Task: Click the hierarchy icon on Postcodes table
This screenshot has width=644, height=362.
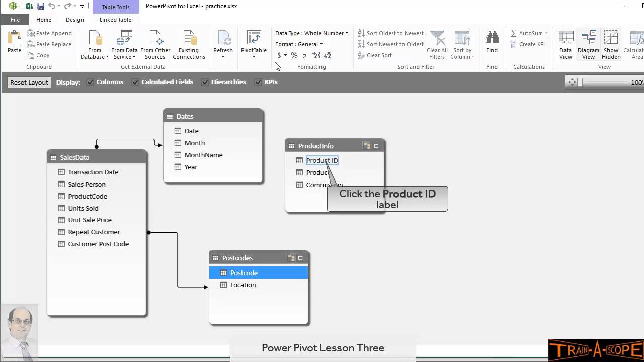Action: 291,258
